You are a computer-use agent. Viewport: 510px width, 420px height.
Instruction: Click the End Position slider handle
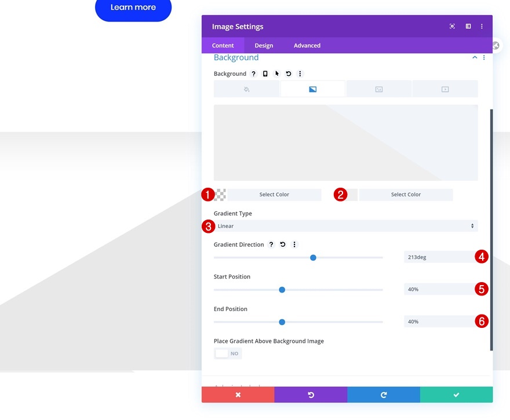click(x=282, y=322)
